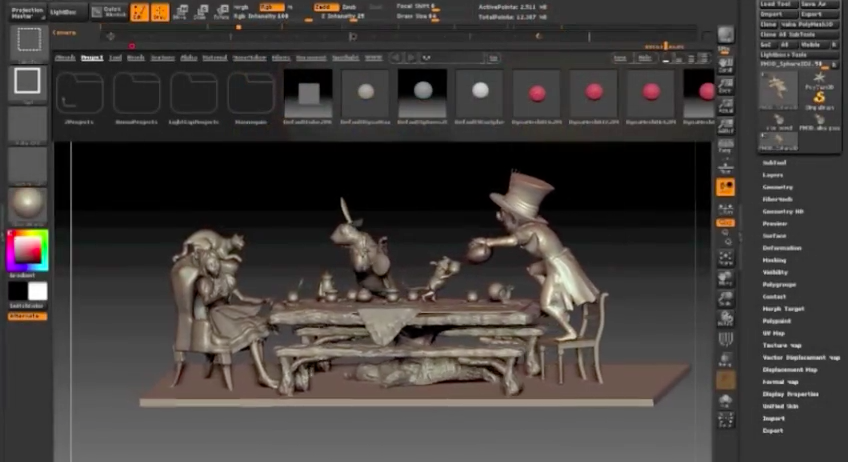
Task: Toggle Solo mode
Action: 725,399
